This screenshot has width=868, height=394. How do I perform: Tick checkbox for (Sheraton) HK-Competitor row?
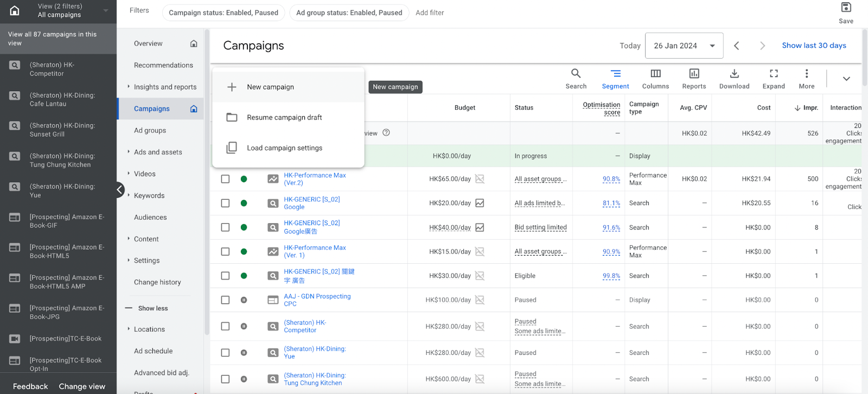click(x=225, y=326)
